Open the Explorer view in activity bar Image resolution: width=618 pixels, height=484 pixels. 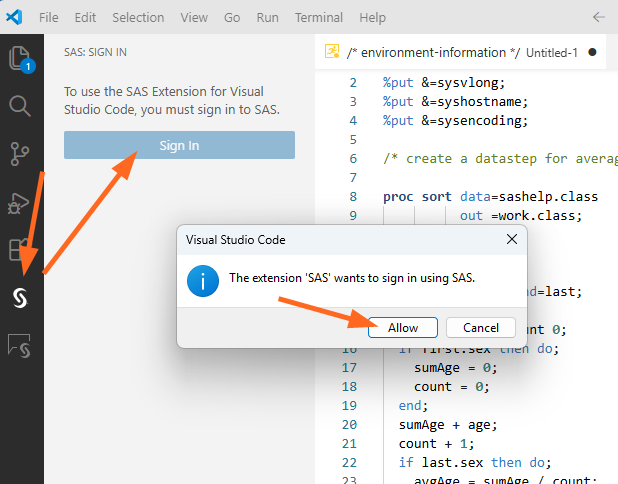pos(20,59)
